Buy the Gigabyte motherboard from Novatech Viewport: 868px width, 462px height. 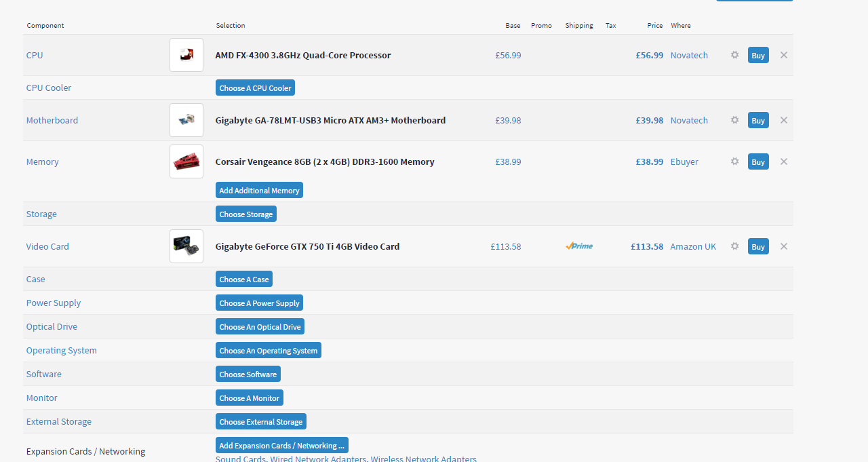(x=758, y=120)
